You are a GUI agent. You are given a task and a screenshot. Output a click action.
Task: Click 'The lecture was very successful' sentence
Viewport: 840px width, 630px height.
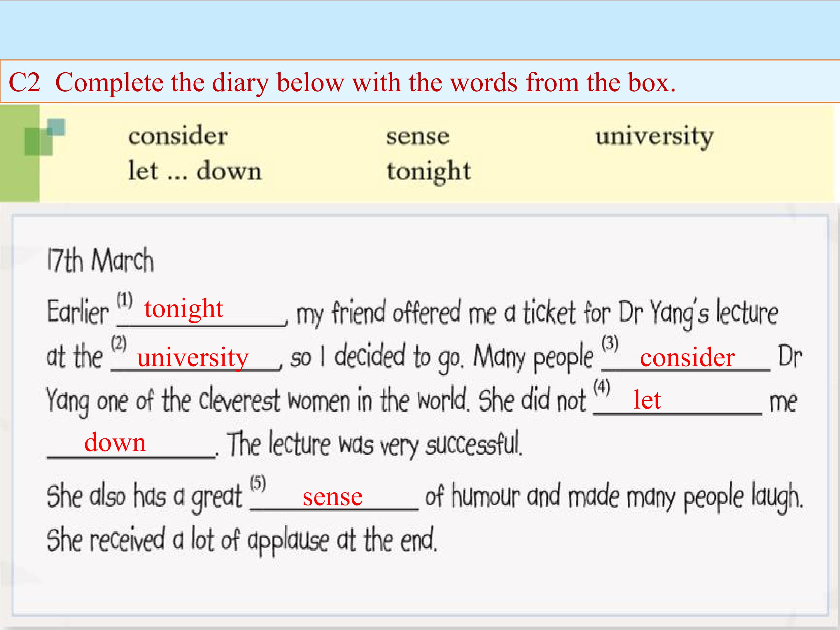pyautogui.click(x=375, y=444)
